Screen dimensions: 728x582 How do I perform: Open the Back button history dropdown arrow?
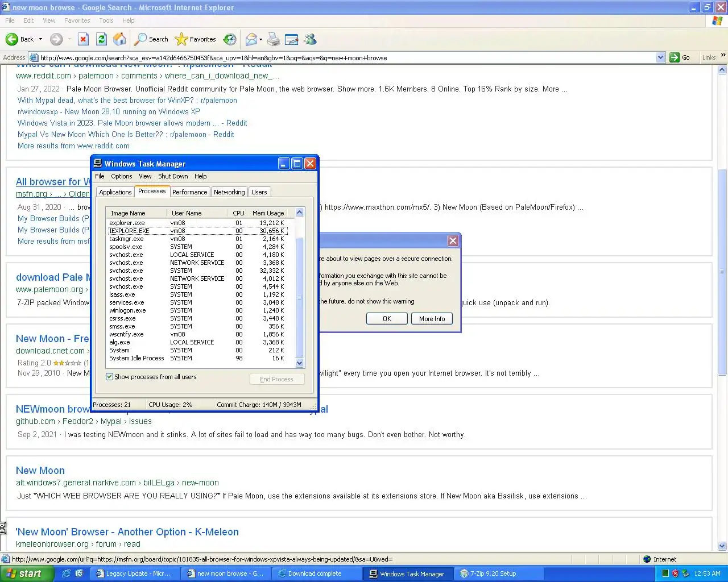point(40,39)
